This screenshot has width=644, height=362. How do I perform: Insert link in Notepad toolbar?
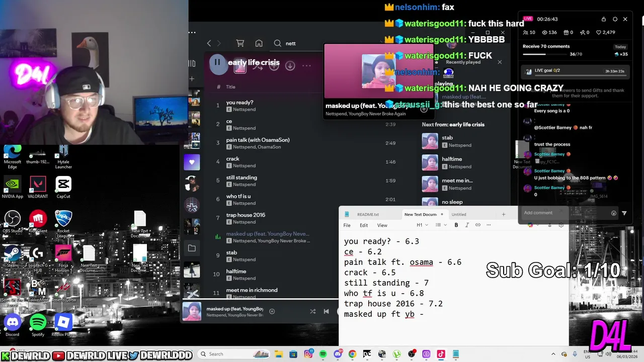click(x=478, y=225)
